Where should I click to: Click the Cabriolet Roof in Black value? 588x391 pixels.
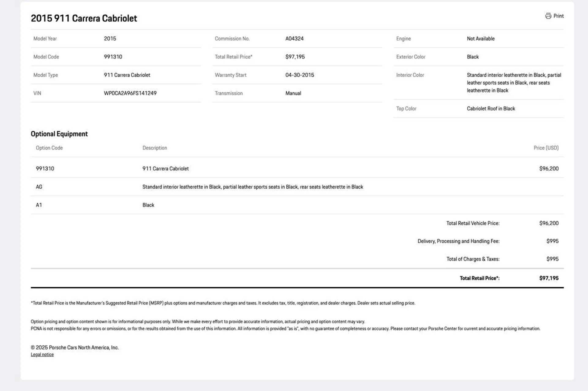[x=491, y=109]
